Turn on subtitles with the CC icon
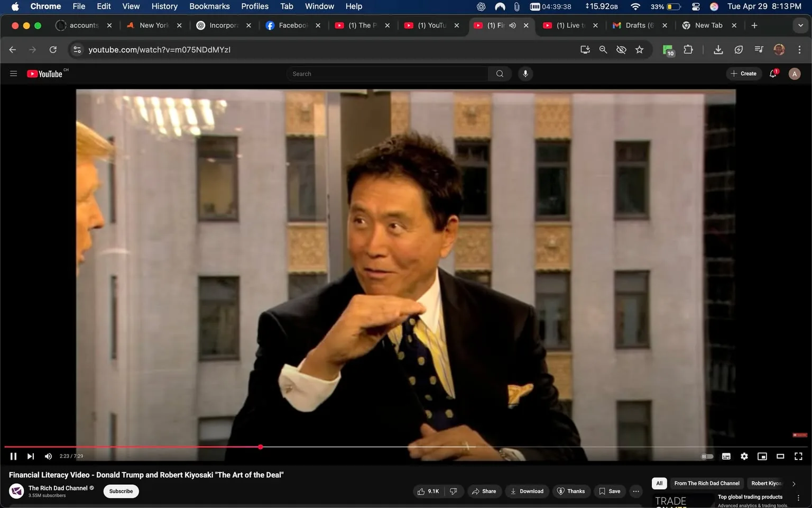The image size is (812, 508). pyautogui.click(x=726, y=456)
